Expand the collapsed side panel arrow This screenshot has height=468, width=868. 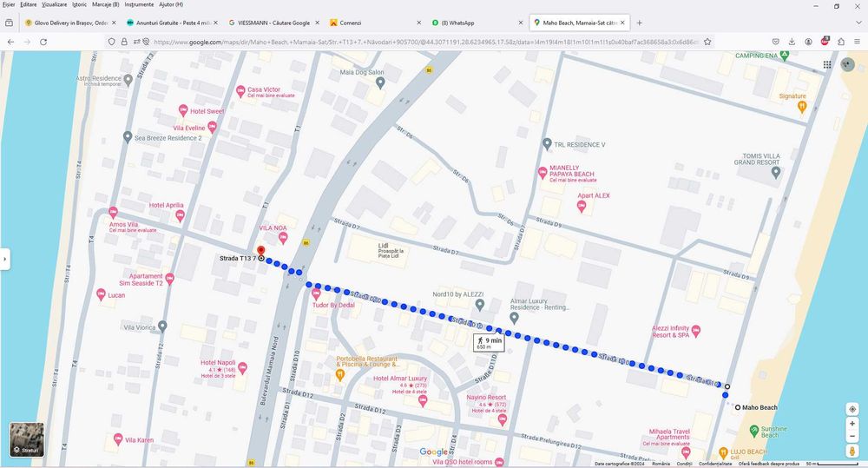[x=5, y=259]
